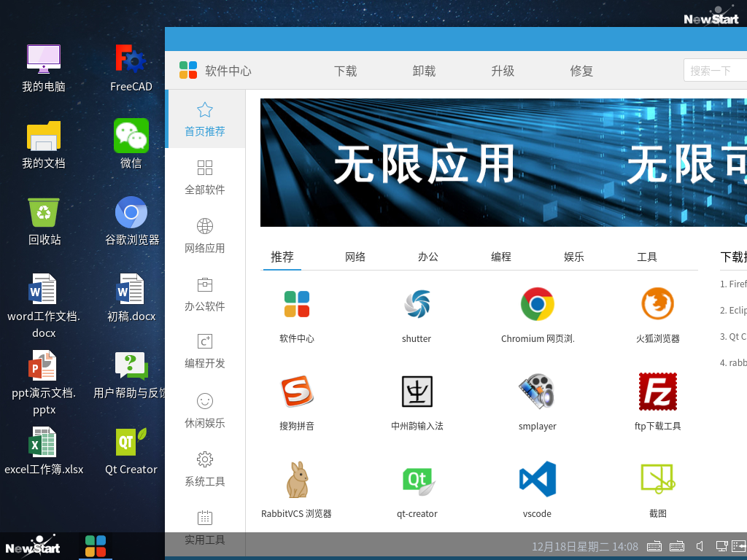
Task: Choose 网络应用 sidebar category
Action: [205, 236]
